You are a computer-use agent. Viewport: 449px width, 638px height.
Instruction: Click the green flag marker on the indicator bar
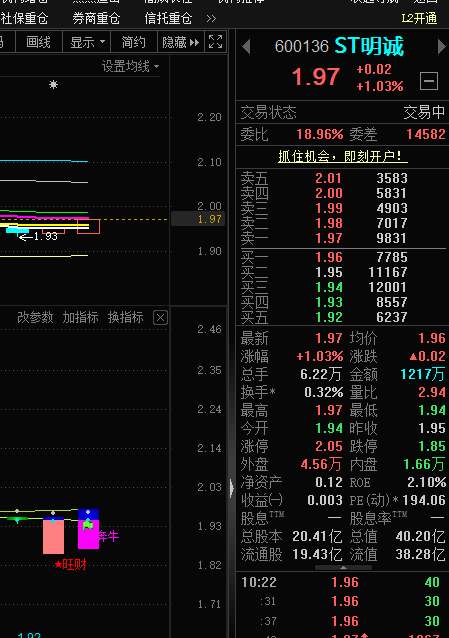(x=88, y=525)
